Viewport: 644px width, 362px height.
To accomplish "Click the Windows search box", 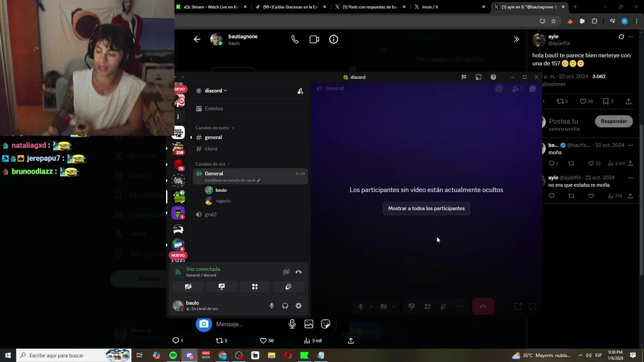I will 73,355.
